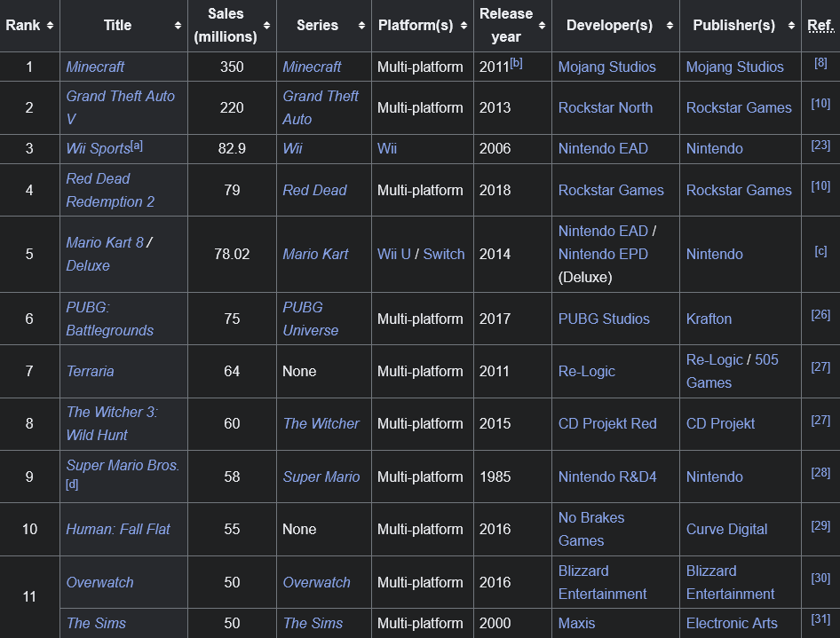
Task: Open Wii platform link in Wii Sports row
Action: (387, 148)
